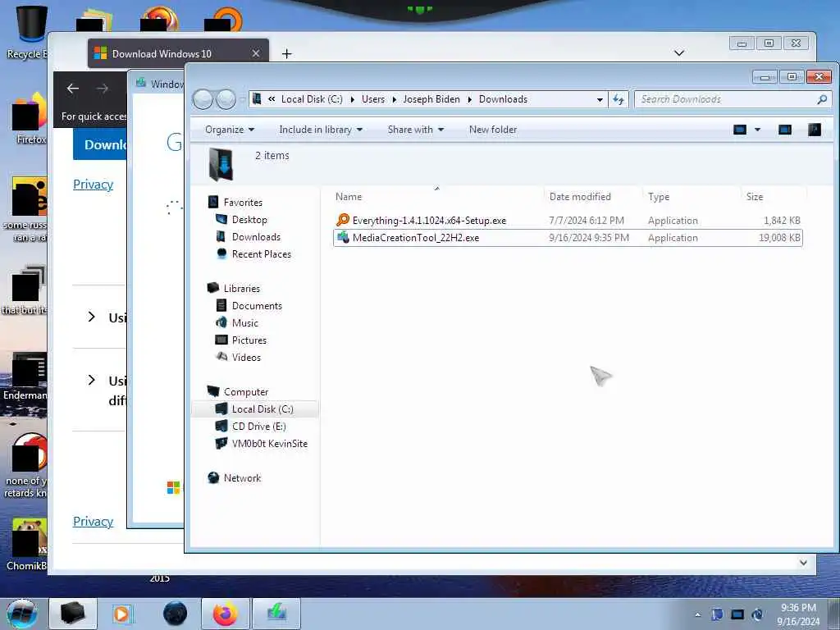Open Recent Places in Favorites
Screen dimensions: 840x630
pos(261,254)
